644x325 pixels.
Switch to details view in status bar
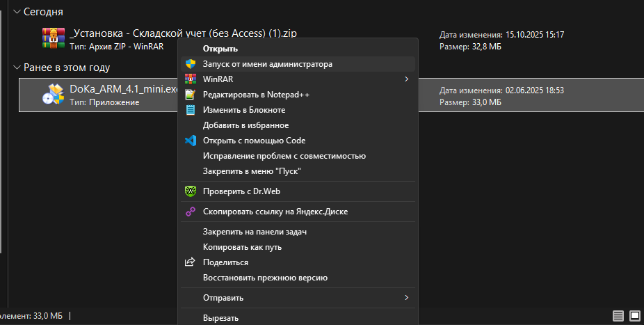[x=618, y=315]
